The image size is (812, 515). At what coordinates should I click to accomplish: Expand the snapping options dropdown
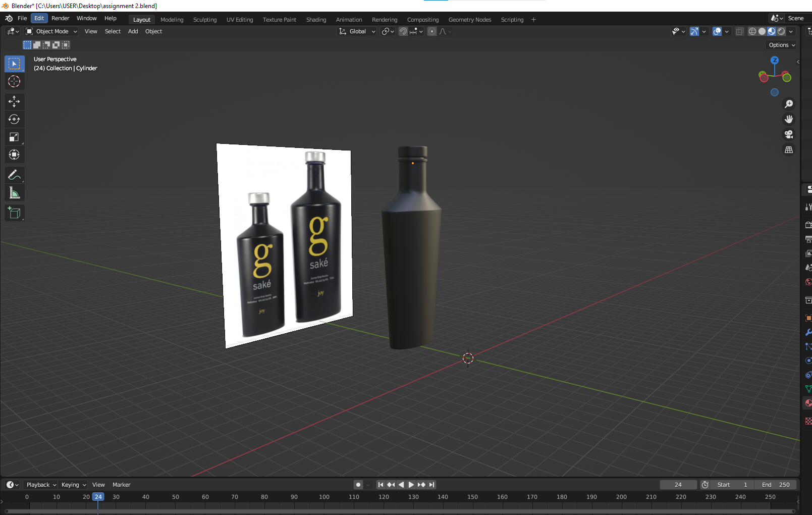pyautogui.click(x=417, y=31)
